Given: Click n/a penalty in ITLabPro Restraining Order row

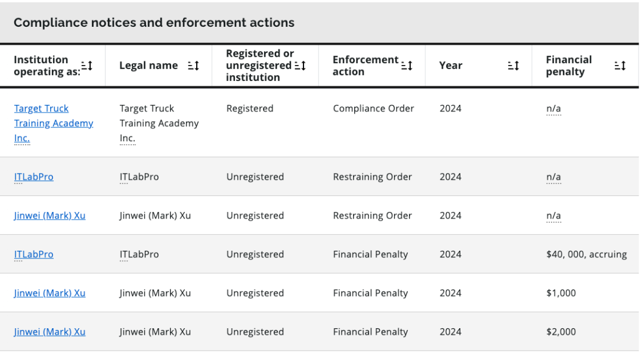Looking at the screenshot, I should [553, 177].
